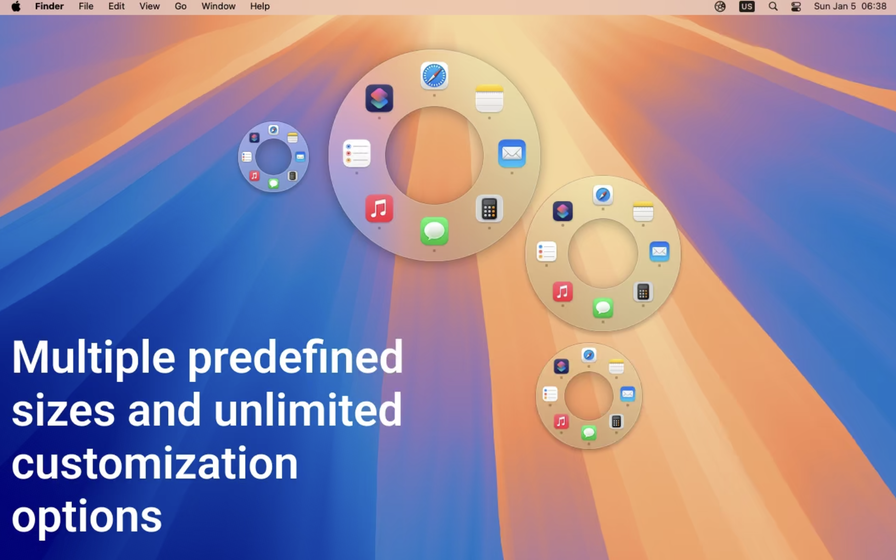Open the File menu
This screenshot has width=896, height=560.
click(x=86, y=7)
